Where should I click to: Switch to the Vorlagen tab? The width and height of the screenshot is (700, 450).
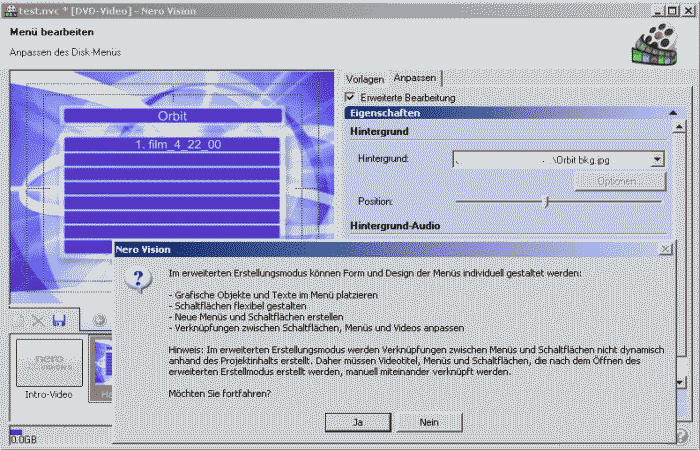[365, 78]
